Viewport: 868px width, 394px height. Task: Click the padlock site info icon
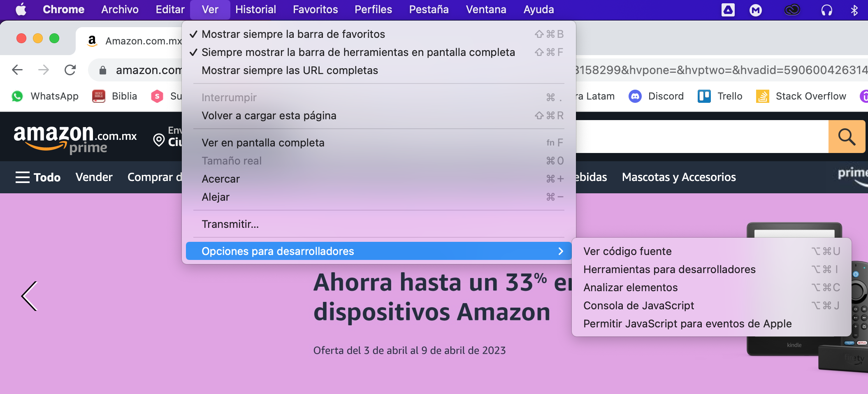coord(103,70)
